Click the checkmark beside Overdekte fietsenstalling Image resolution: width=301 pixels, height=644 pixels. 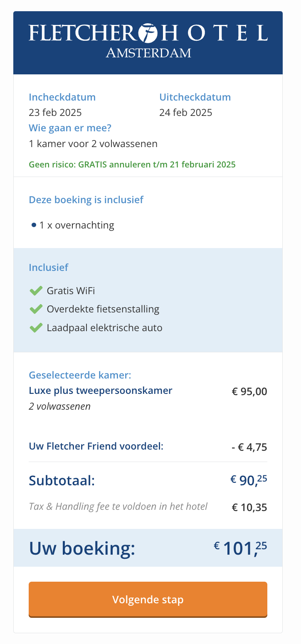pyautogui.click(x=36, y=309)
